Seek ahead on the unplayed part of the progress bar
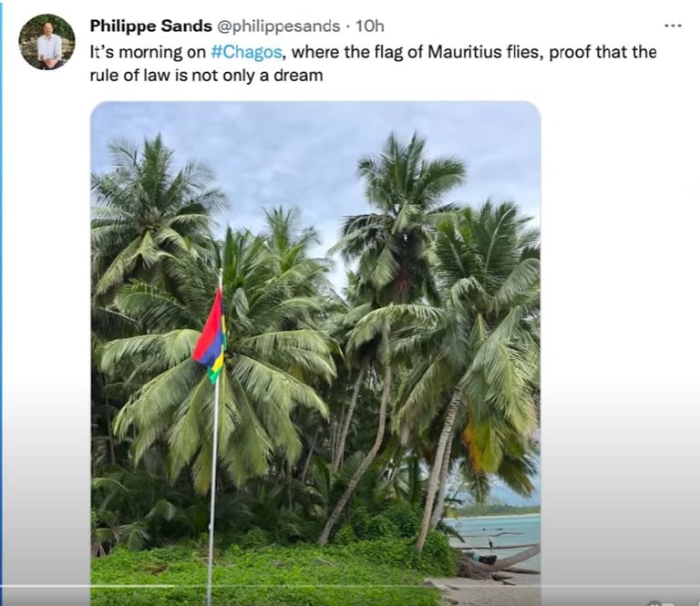The width and height of the screenshot is (700, 606). coord(437,586)
